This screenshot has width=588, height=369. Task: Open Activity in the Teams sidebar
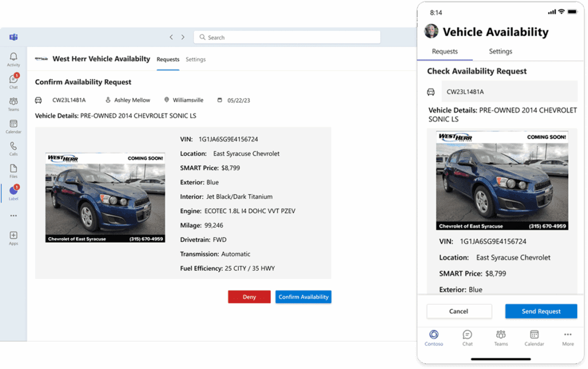point(13,59)
